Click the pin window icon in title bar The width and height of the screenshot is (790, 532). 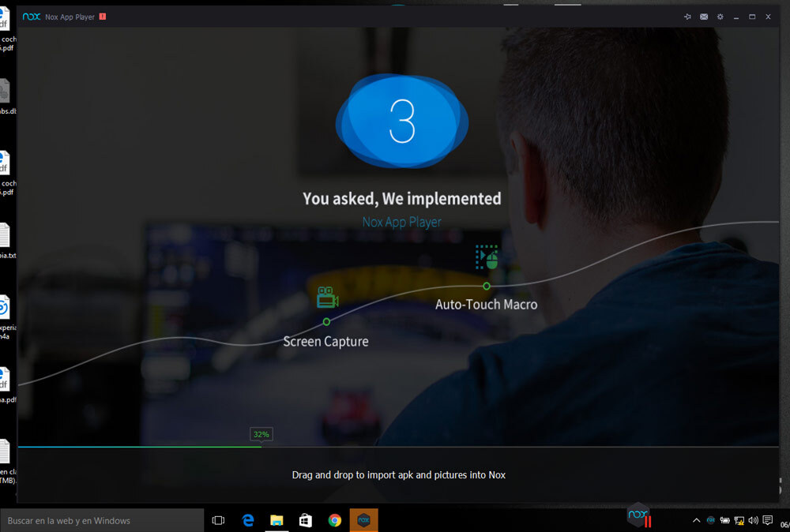687,17
